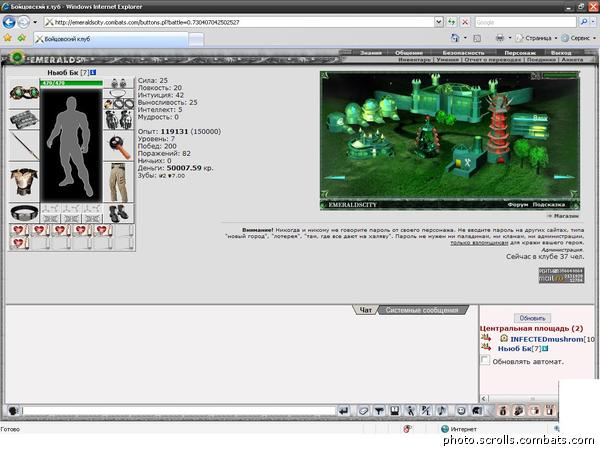
Task: Use the first heart scroll
Action: 19,231
